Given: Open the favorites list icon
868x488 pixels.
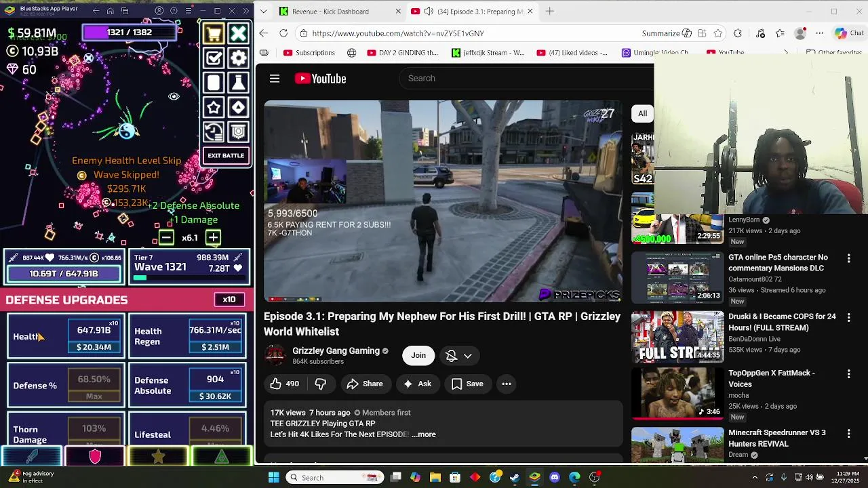Looking at the screenshot, I should [x=780, y=33].
